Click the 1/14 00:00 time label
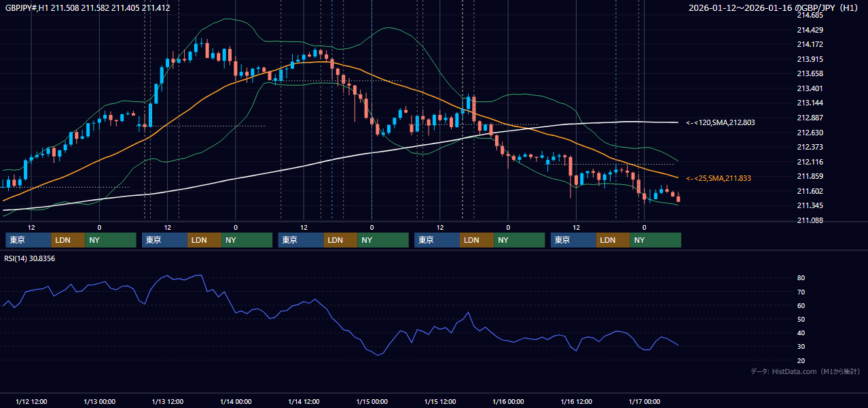This screenshot has width=868, height=408. coord(236,402)
